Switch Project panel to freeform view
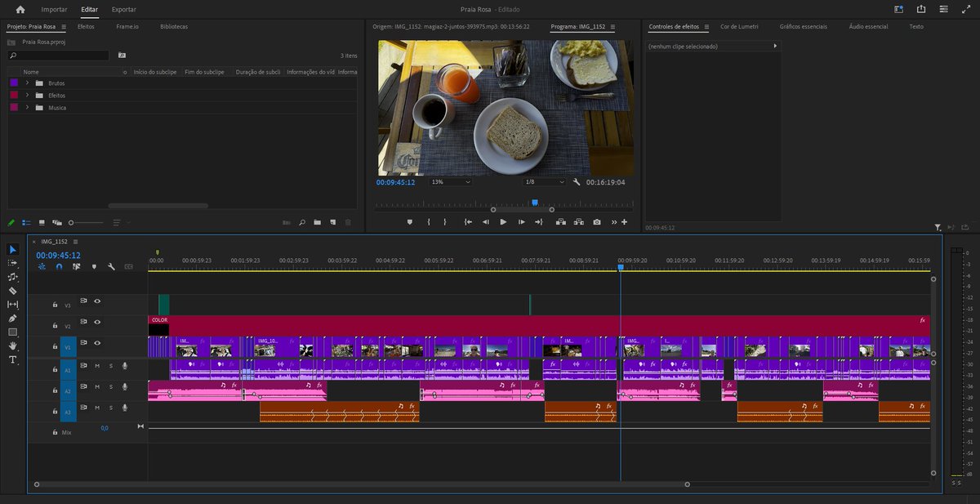Viewport: 980px width, 504px height. pos(57,222)
